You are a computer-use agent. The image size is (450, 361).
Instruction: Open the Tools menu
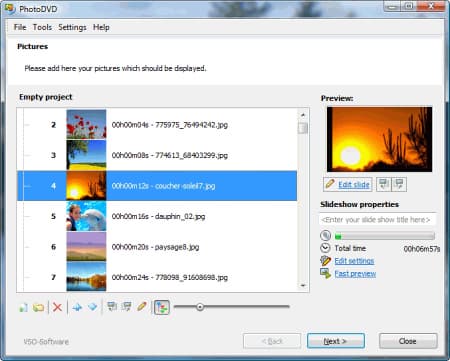click(x=42, y=27)
